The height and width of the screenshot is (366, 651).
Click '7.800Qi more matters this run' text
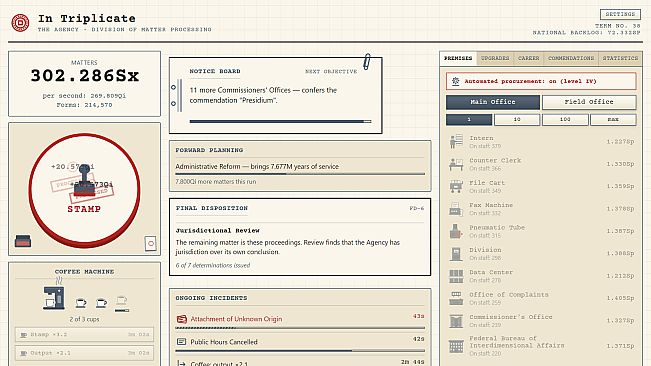coord(215,182)
